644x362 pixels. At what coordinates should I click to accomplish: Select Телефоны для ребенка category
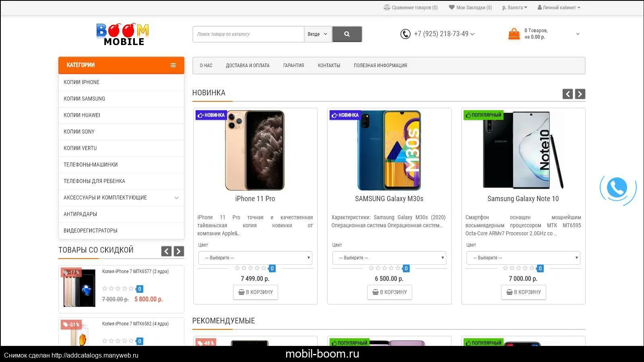(x=121, y=181)
